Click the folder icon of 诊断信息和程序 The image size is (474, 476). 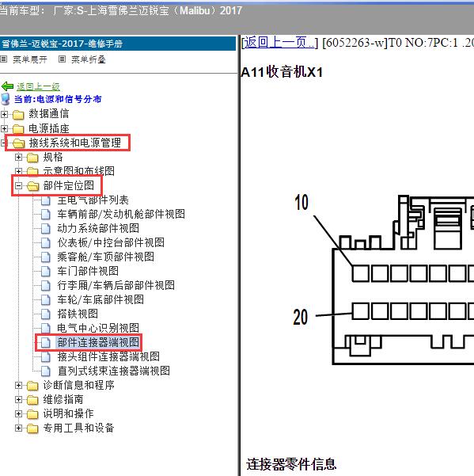click(32, 386)
